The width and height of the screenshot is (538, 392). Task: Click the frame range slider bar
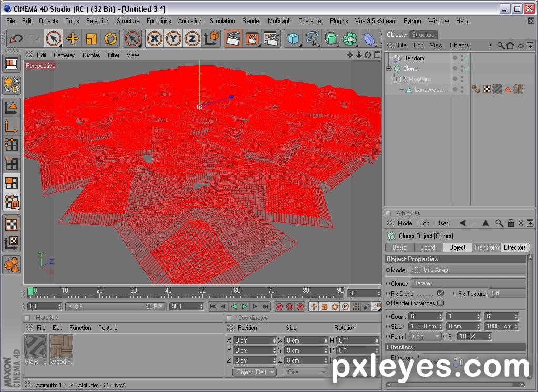click(116, 306)
